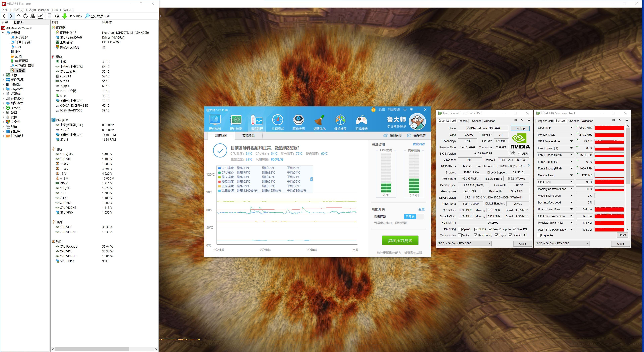644x352 pixels.
Task: Switch to Advanced tab in Sensors window
Action: (x=573, y=121)
